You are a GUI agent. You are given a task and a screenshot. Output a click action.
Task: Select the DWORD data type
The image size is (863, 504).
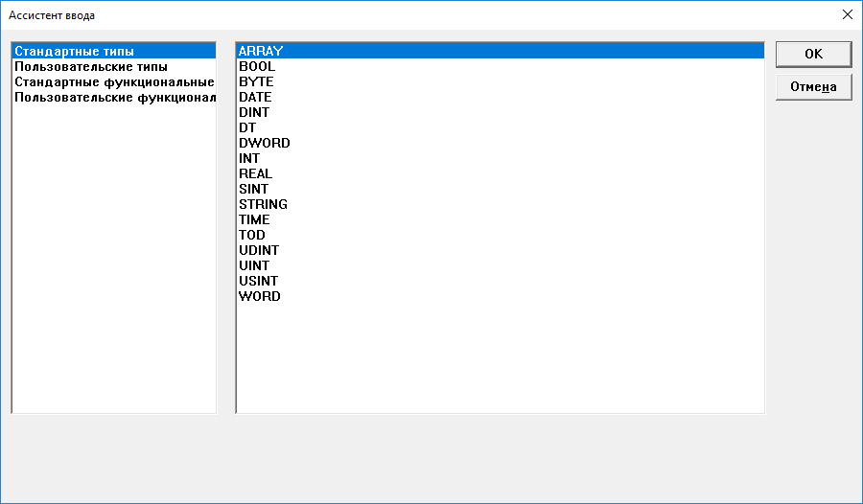pyautogui.click(x=264, y=143)
